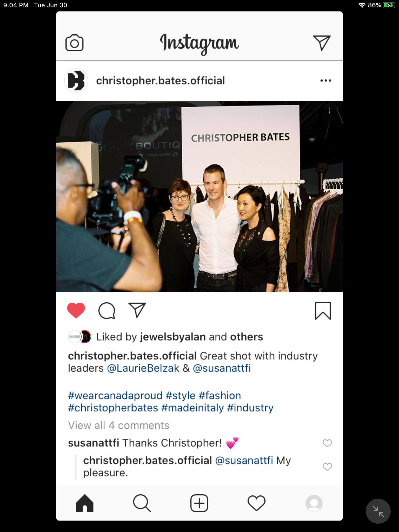The width and height of the screenshot is (399, 532).
Task: Open the #wearcanadaproud hashtag
Action: coord(115,396)
